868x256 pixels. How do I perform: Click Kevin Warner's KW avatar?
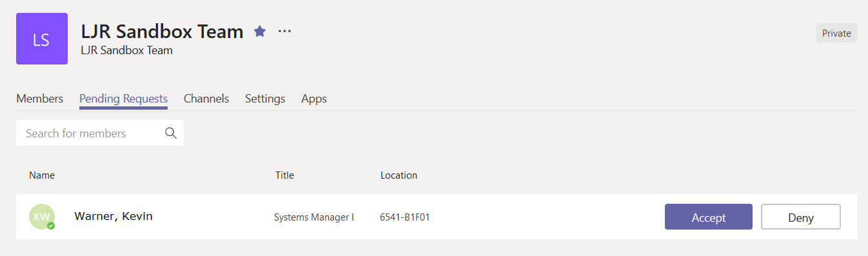42,217
